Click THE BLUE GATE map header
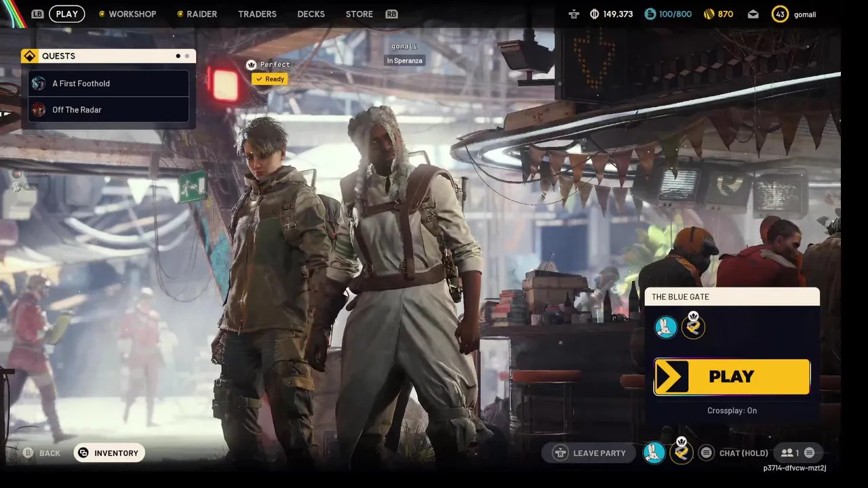The height and width of the screenshot is (488, 868). (732, 297)
